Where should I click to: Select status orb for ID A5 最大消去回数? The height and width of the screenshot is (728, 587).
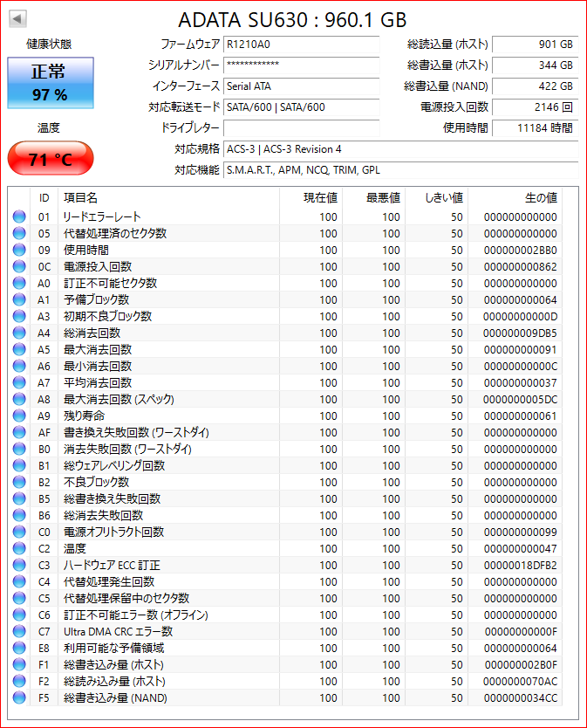19,349
